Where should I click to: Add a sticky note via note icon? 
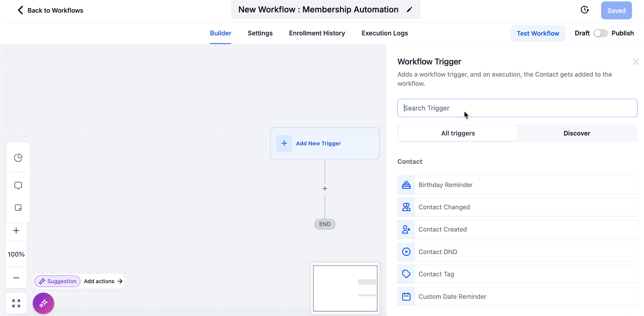tap(18, 208)
